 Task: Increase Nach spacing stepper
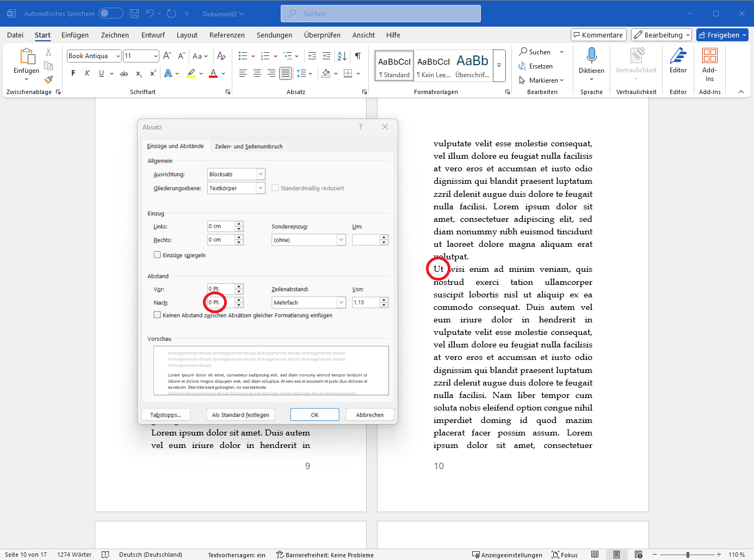239,300
